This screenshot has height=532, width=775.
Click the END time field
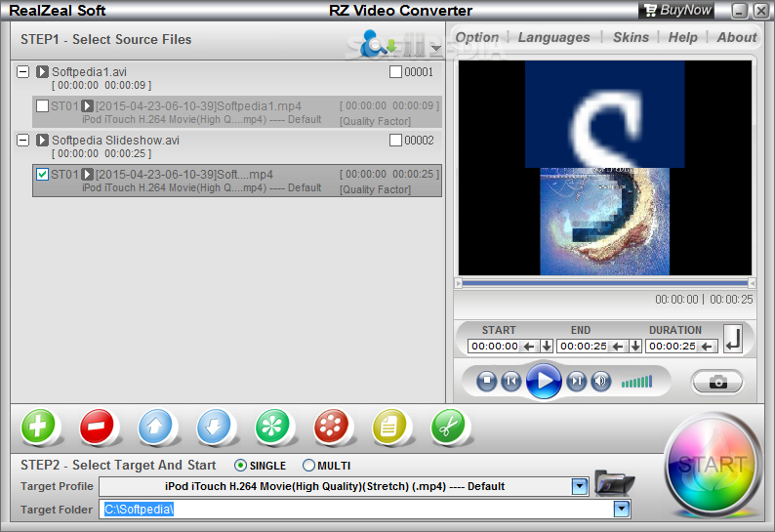coord(584,347)
